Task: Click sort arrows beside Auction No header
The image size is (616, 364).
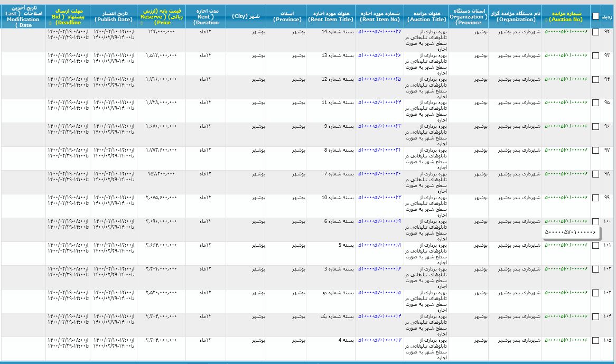Action: 546,20
